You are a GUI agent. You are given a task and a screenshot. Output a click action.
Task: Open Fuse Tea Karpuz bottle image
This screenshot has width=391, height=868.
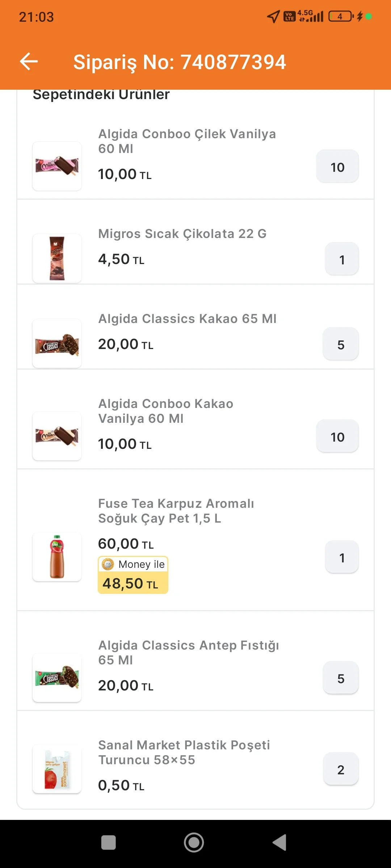coord(57,557)
